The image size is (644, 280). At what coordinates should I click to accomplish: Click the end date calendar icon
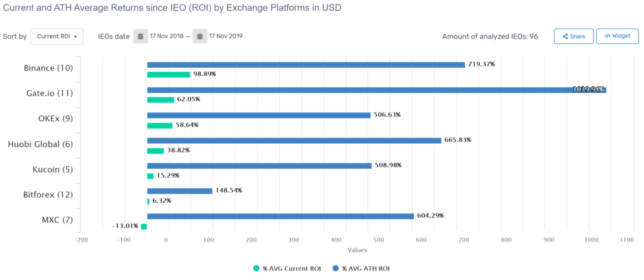pos(199,36)
